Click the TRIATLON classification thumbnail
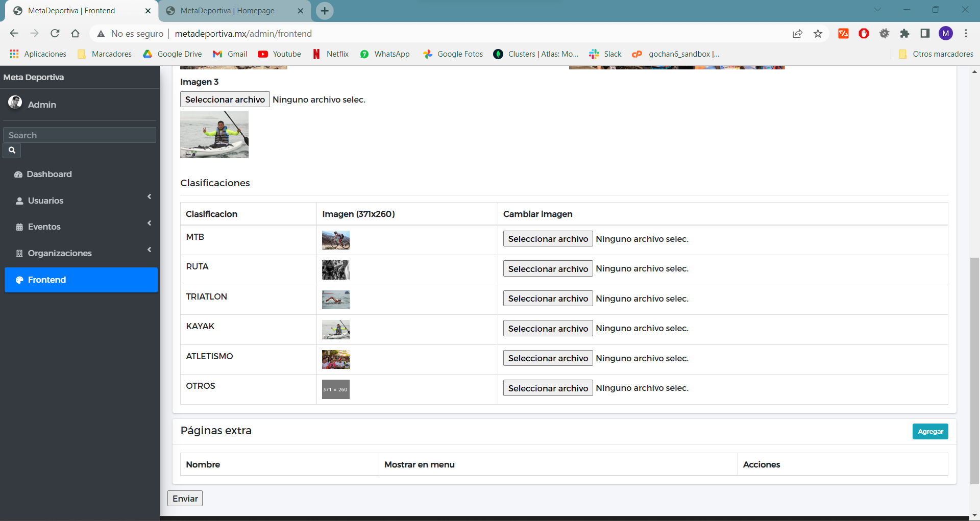The image size is (980, 521). [336, 300]
